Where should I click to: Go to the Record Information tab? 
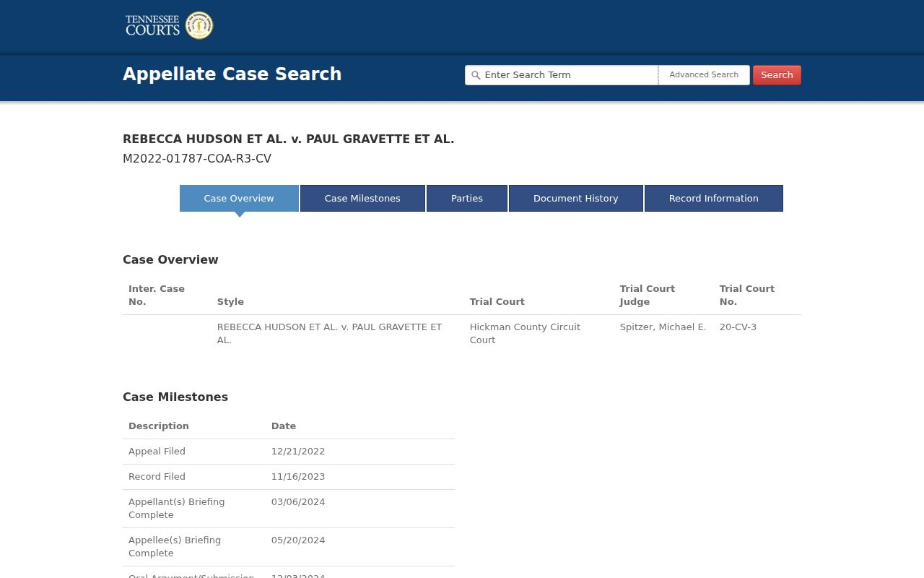coord(714,199)
